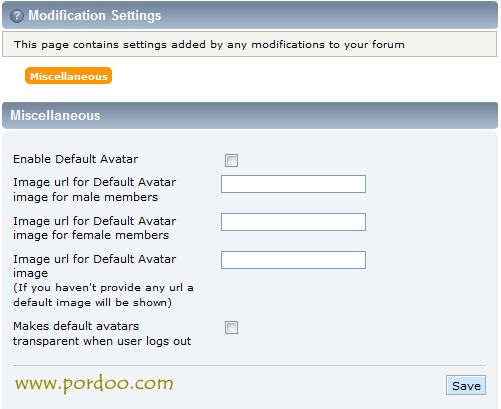Click the page description text about modifications
The image size is (501, 409).
pyautogui.click(x=209, y=44)
